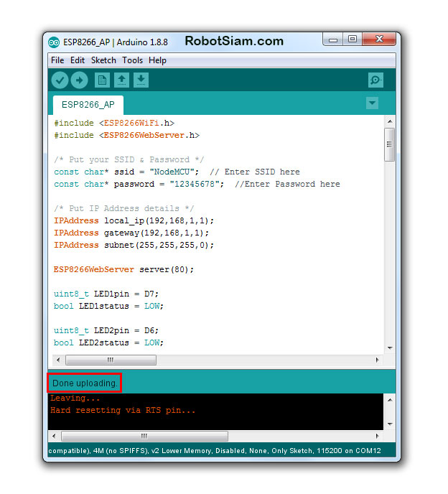448x494 pixels.
Task: Click the Upload arrow button
Action: (79, 80)
